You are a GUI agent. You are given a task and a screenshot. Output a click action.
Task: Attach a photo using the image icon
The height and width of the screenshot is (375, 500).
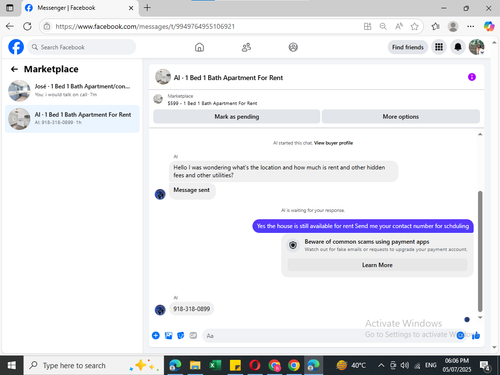[168, 335]
